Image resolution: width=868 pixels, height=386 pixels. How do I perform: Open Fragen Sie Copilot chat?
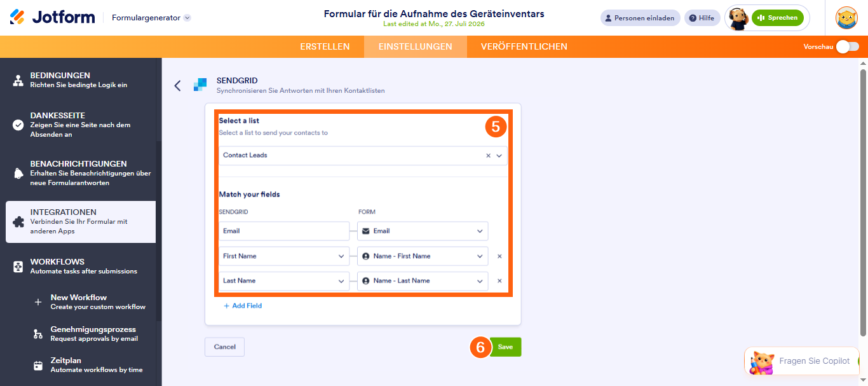[x=802, y=361]
